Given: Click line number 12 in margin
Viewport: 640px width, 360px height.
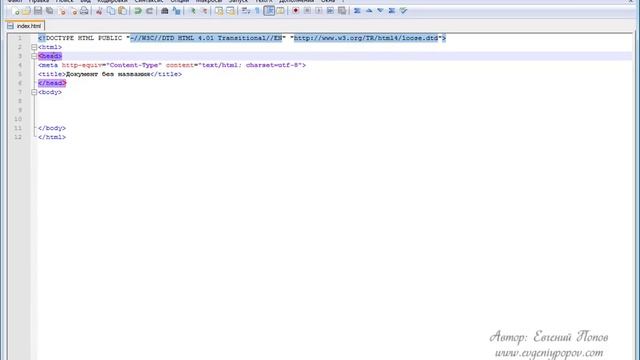Looking at the screenshot, I should 18,137.
